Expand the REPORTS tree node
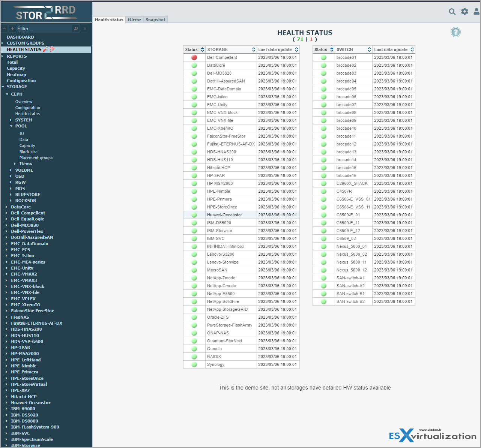The width and height of the screenshot is (481, 448). (x=3, y=56)
